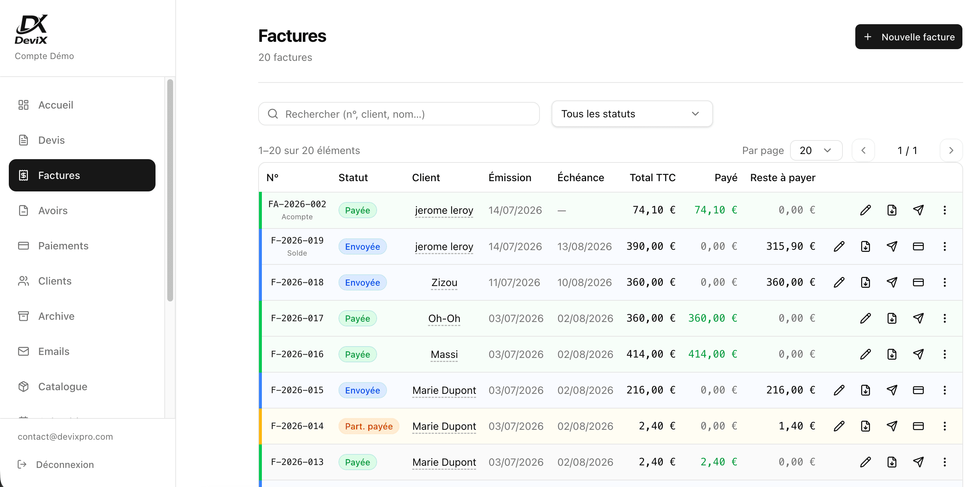Open the Tous les statuts filter dropdown

point(632,114)
